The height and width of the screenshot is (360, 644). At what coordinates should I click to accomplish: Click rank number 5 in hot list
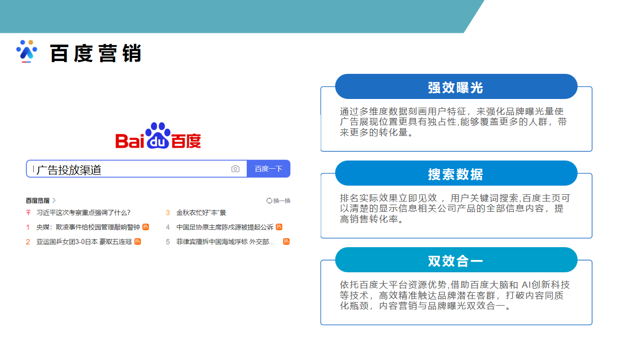[x=168, y=242]
